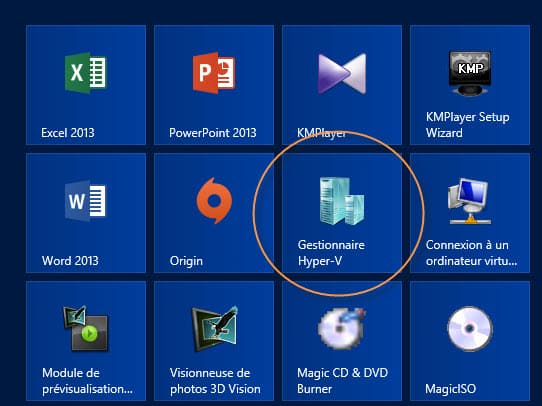Select the Magic CD & DVD Burner text
The width and height of the screenshot is (542, 406).
pyautogui.click(x=342, y=381)
